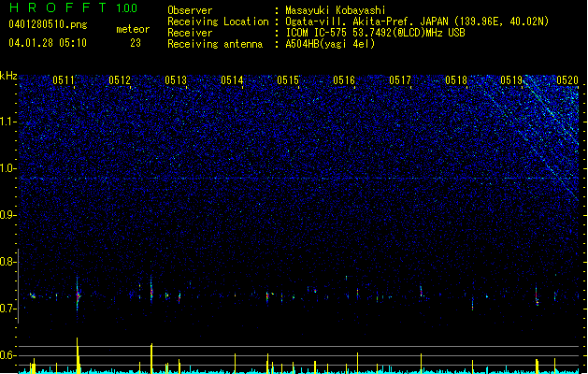This screenshot has width=588, height=374.
Task: Click the 0518 time marker
Action: tap(456, 79)
